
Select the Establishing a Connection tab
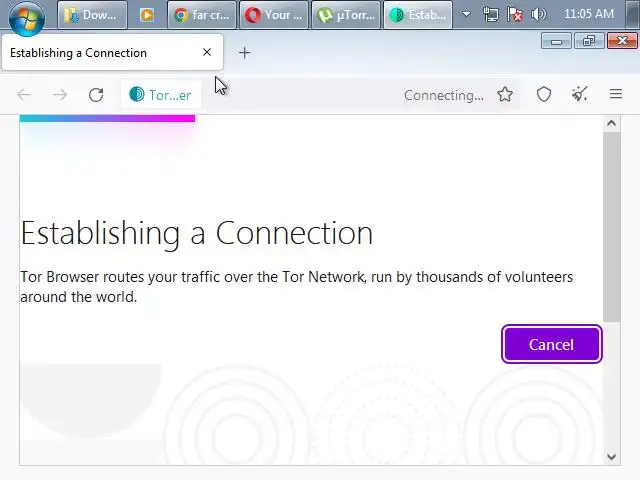click(x=113, y=52)
